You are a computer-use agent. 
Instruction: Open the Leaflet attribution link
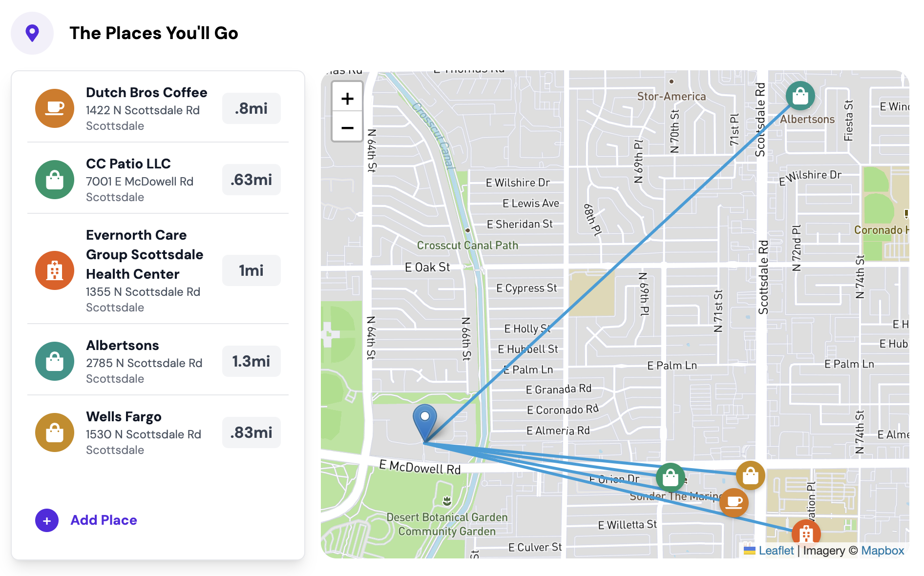[776, 551]
